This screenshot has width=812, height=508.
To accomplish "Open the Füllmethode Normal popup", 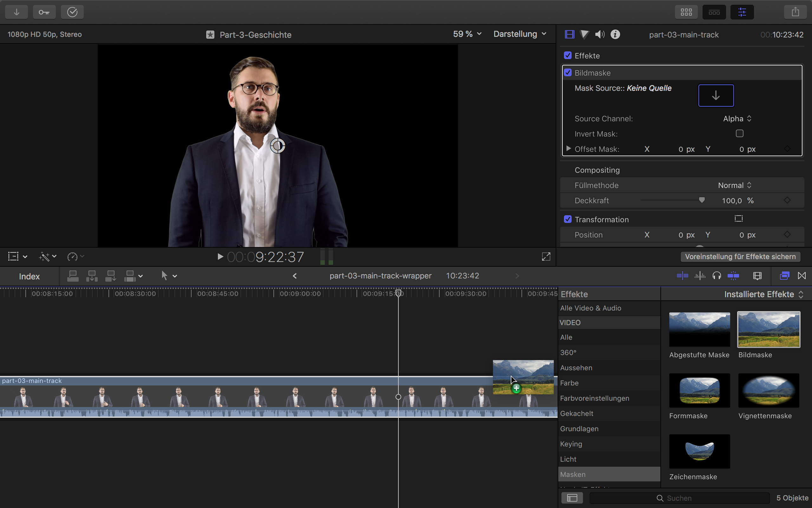I will click(735, 185).
